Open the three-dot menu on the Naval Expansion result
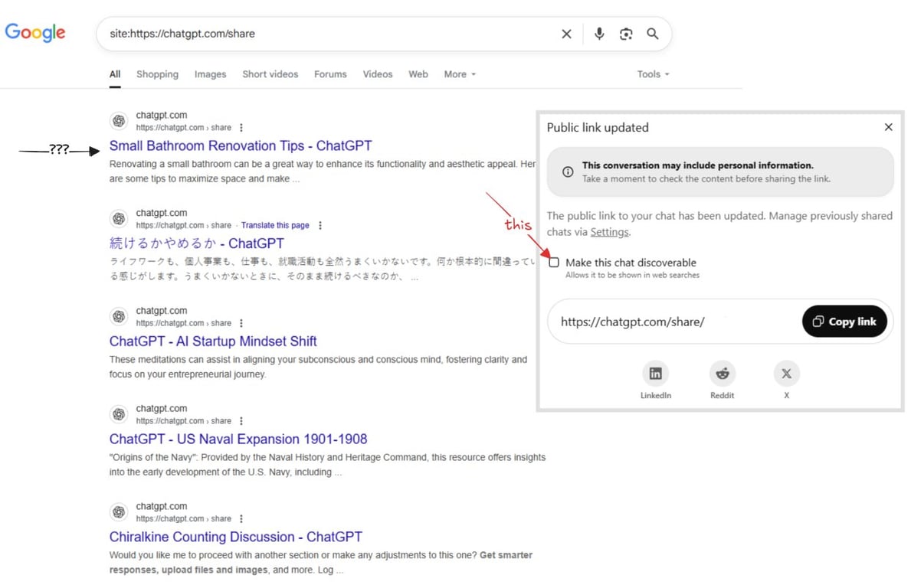Screen dimensions: 911x588 [x=242, y=420]
